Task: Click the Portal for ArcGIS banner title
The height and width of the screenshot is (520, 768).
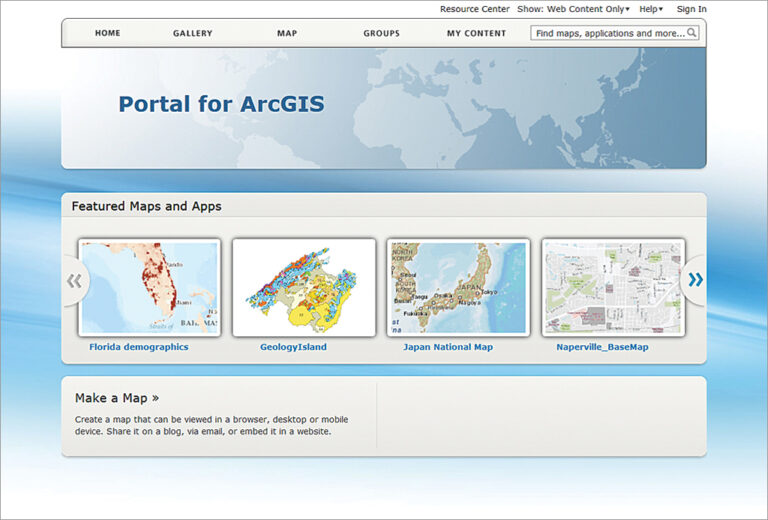Action: (221, 104)
